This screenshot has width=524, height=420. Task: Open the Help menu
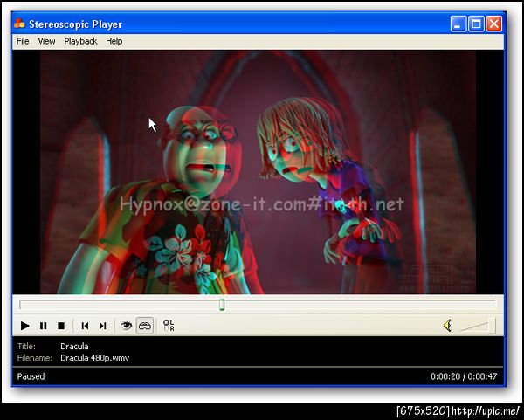[114, 41]
